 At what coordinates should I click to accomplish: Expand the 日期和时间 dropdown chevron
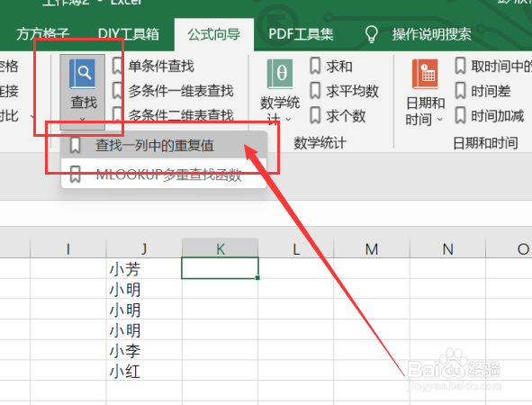coord(440,119)
